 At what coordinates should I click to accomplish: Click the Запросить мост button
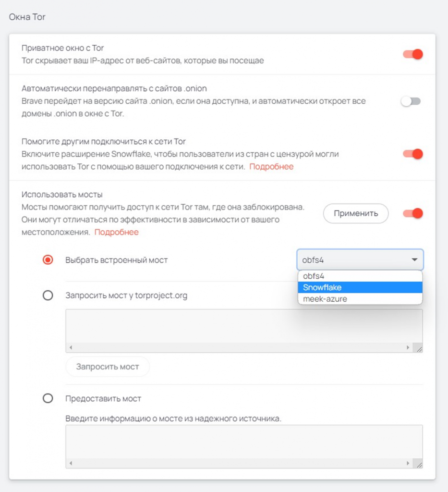pyautogui.click(x=108, y=367)
